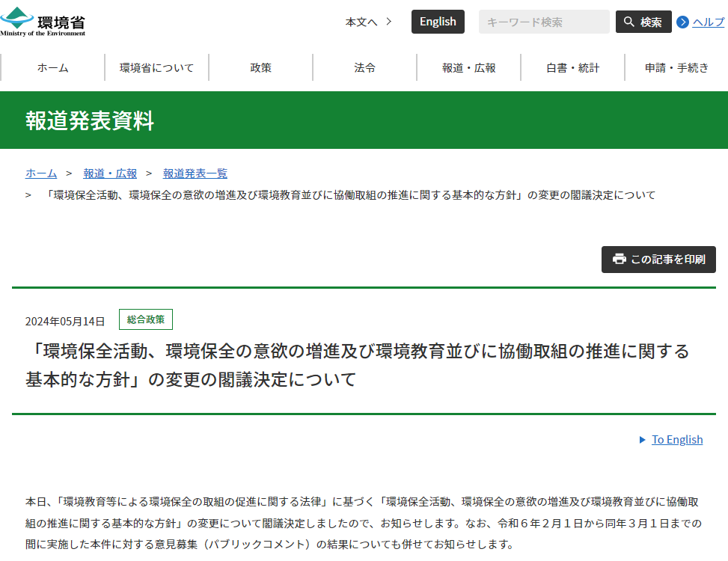Open the 法令 navigation menu
This screenshot has width=728, height=561.
pyautogui.click(x=364, y=67)
